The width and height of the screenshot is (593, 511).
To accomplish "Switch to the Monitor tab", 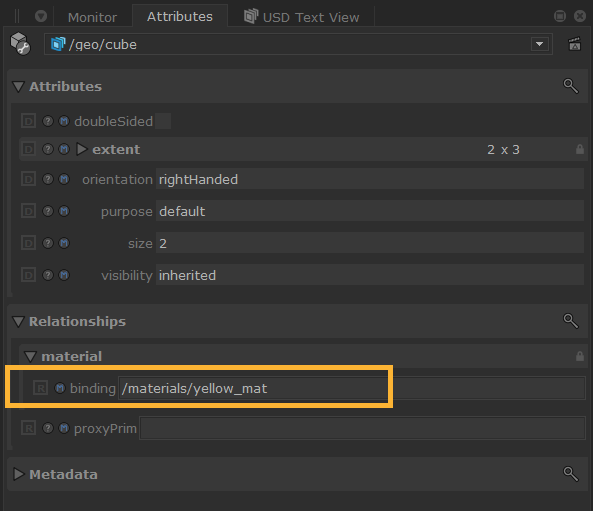I will pyautogui.click(x=92, y=17).
